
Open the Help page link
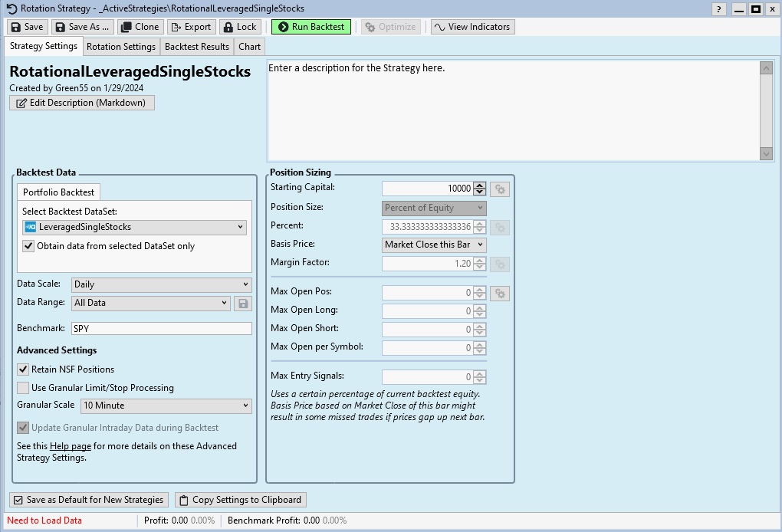[x=70, y=446]
